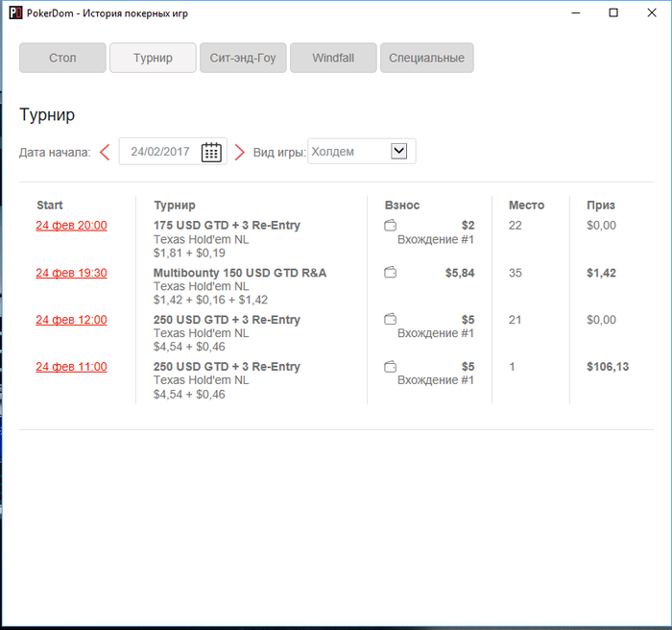Click place 35 cell

click(x=516, y=273)
